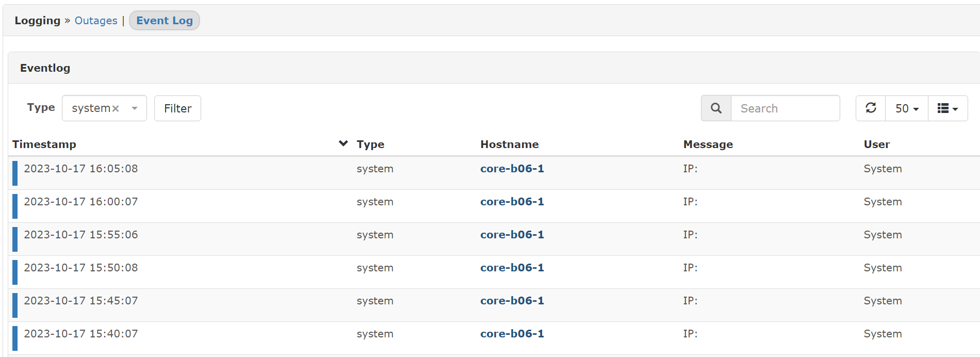Open the 50 rows-per-page dropdown
Viewport: 980px width, 357px height.
click(907, 108)
